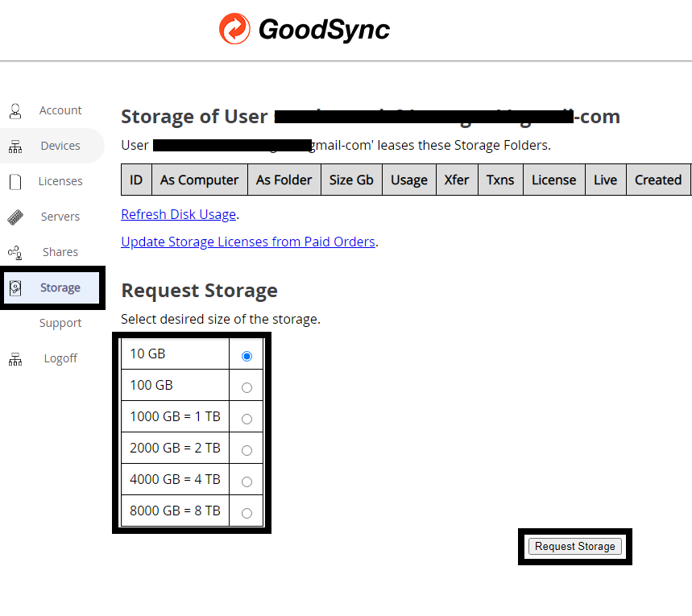Choose the 8000 GB = 8 TB option
Image resolution: width=692 pixels, height=616 pixels.
pyautogui.click(x=247, y=513)
